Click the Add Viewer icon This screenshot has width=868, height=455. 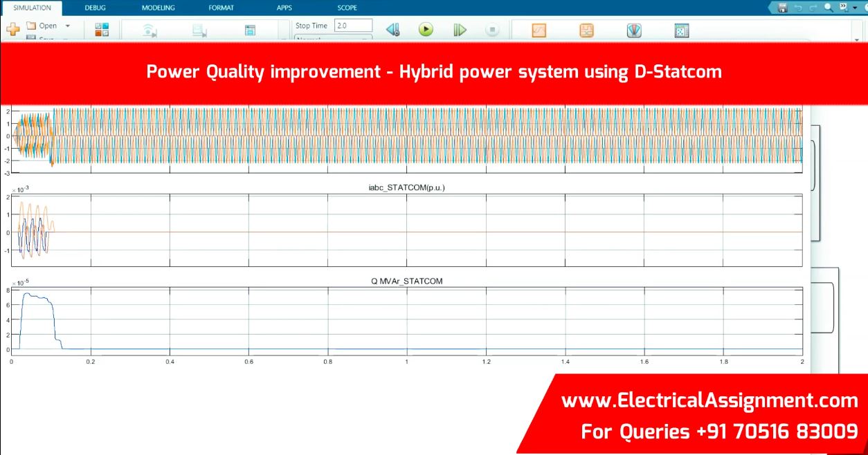(x=200, y=30)
